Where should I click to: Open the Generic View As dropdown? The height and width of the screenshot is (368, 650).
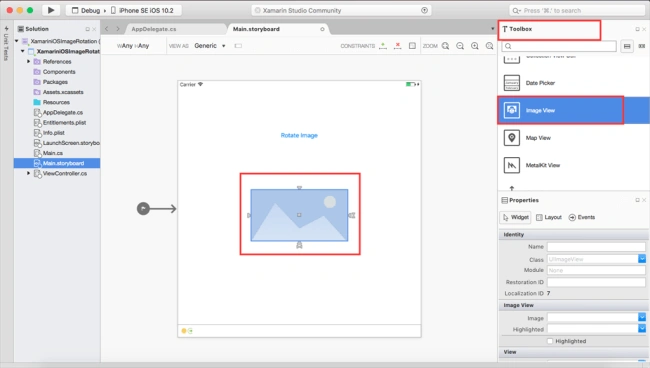click(x=210, y=46)
